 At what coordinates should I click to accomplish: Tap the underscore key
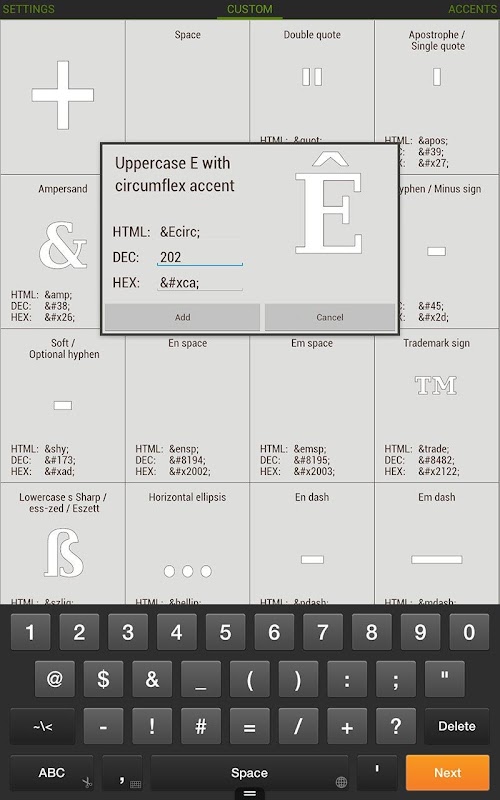pos(201,679)
